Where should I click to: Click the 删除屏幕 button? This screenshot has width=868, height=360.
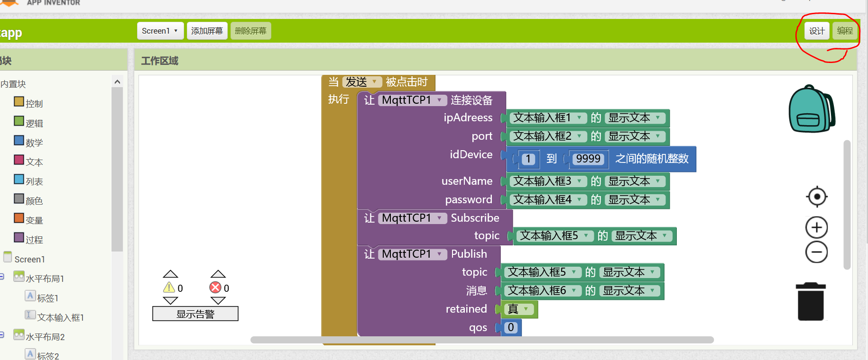coord(250,31)
